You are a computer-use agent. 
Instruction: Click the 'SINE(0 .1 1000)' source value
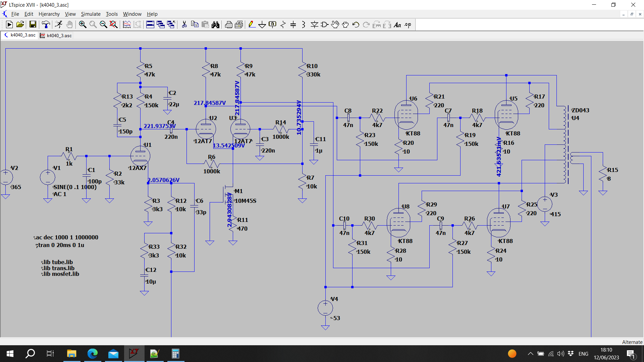pos(75,187)
